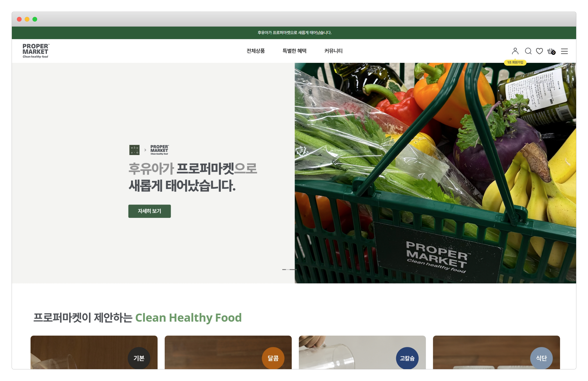Viewport: 588px width, 381px height.
Task: Click the 자세히 보기 button
Action: tap(150, 211)
